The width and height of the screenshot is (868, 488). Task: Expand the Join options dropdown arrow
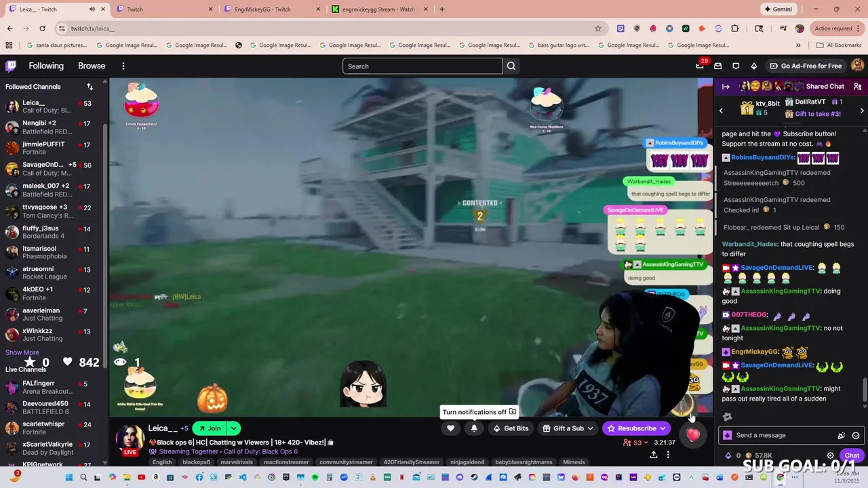233,428
